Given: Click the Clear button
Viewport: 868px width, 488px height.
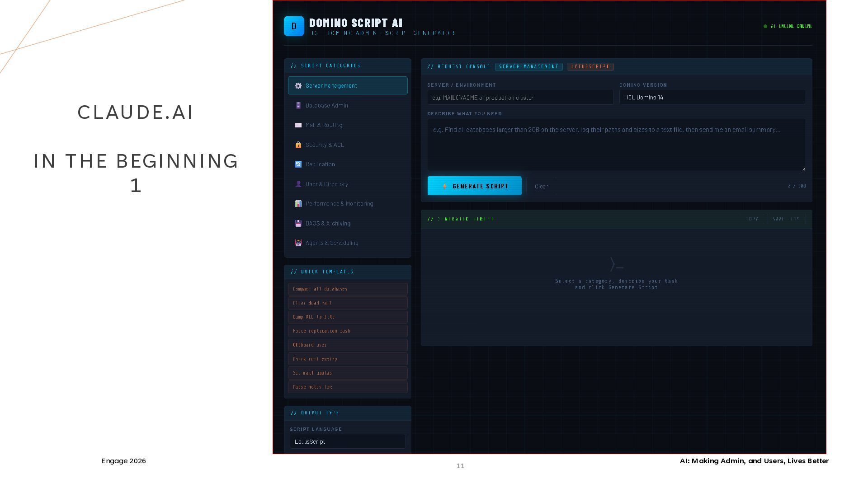Looking at the screenshot, I should click(541, 186).
